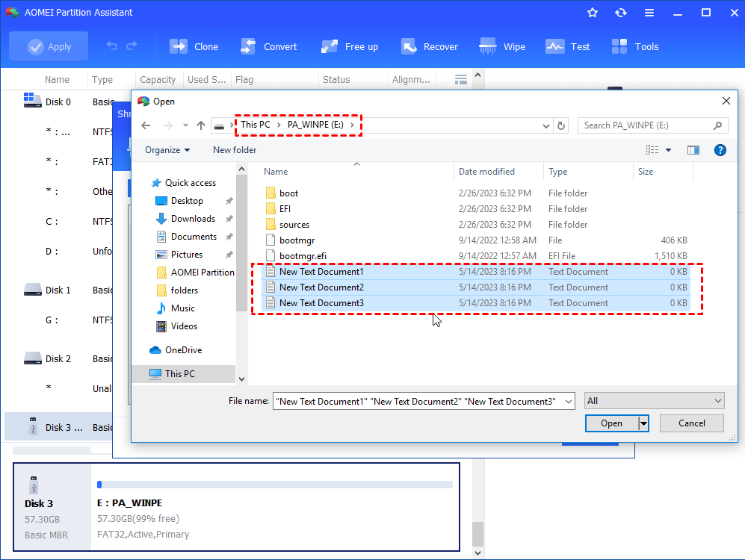Click the Disk 3 USB drive icon
The height and width of the screenshot is (560, 745).
(x=34, y=485)
